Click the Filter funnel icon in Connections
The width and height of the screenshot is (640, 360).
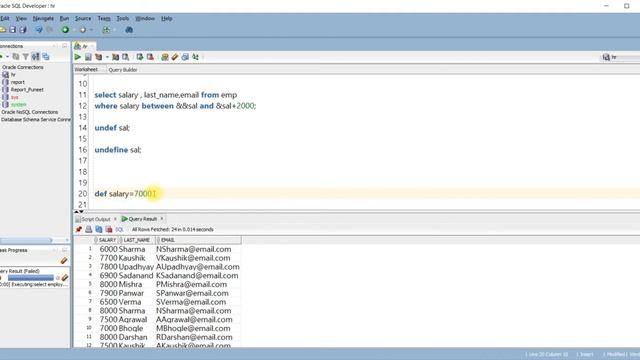26,57
